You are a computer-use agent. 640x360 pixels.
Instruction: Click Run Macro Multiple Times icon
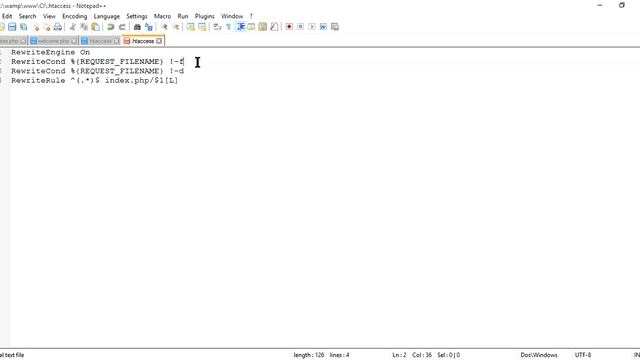point(323,27)
